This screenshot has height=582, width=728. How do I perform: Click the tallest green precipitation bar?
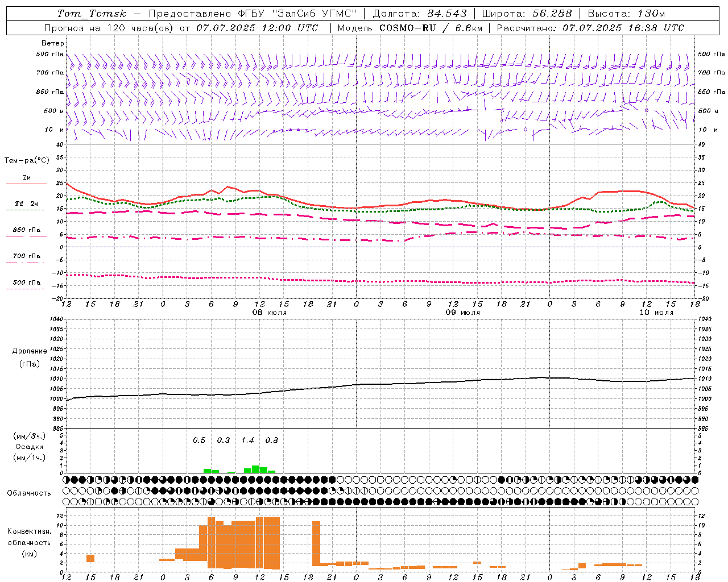pyautogui.click(x=255, y=469)
